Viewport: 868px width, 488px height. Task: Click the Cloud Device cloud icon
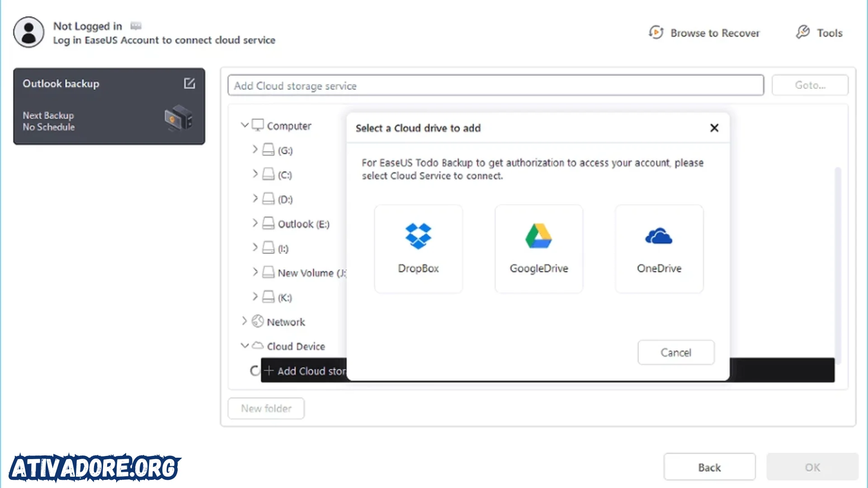tap(258, 346)
